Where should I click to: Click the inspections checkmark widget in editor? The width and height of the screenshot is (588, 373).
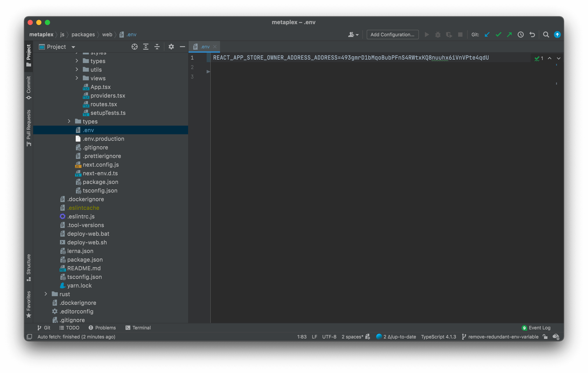coord(539,58)
